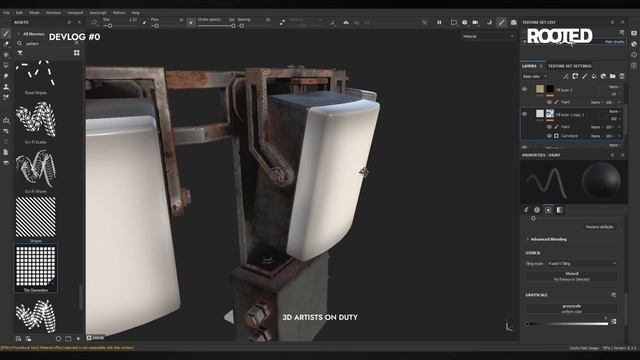Select the Clone tool in left toolbar

[x=6, y=87]
